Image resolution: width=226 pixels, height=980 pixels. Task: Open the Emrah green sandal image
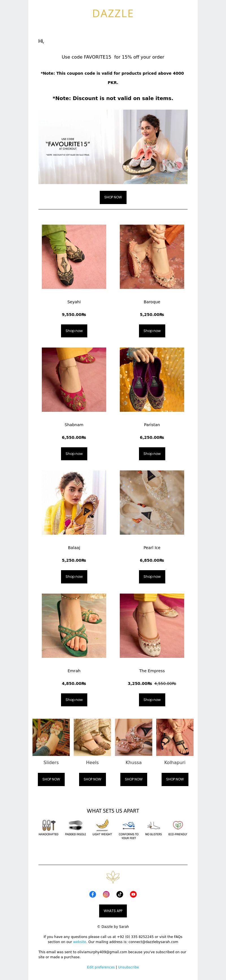click(x=74, y=625)
